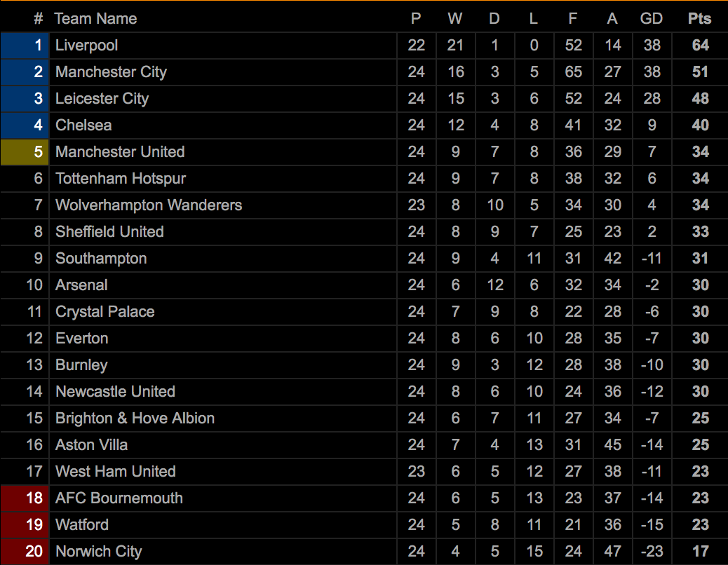Click the Team Name column header
The width and height of the screenshot is (728, 565).
95,18
